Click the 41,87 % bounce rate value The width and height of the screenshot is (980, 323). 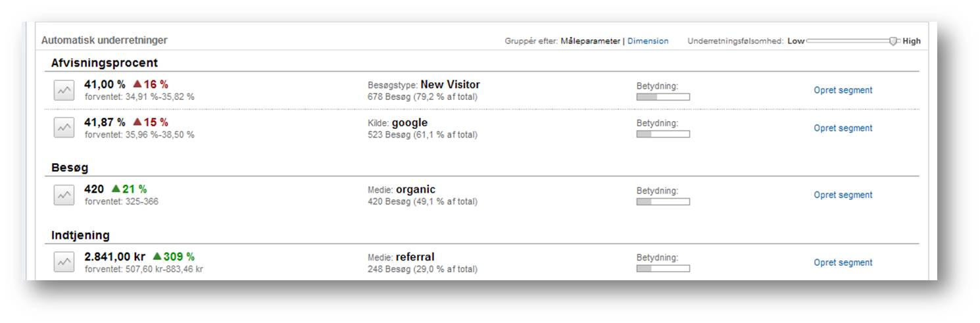(x=105, y=122)
